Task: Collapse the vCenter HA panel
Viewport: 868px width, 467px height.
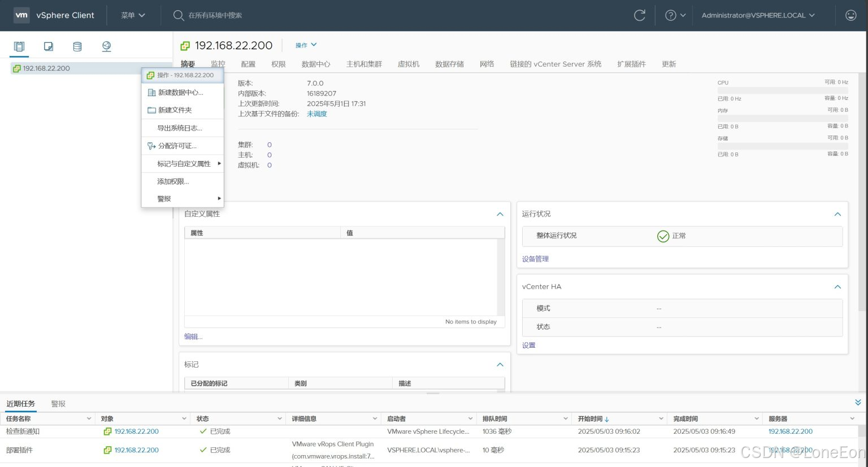Action: [x=837, y=287]
